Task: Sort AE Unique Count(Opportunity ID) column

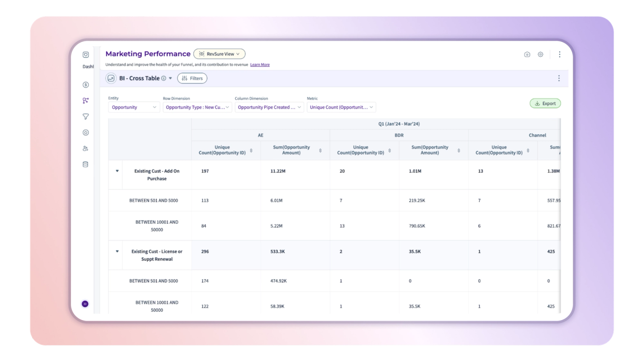Action: (x=251, y=151)
